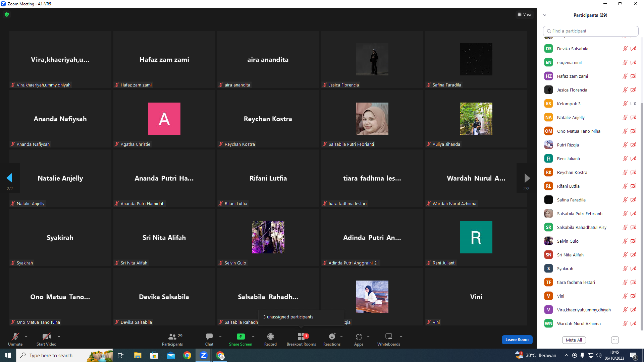Open Microsoft Store in the taskbar
The width and height of the screenshot is (644, 362).
(x=154, y=355)
